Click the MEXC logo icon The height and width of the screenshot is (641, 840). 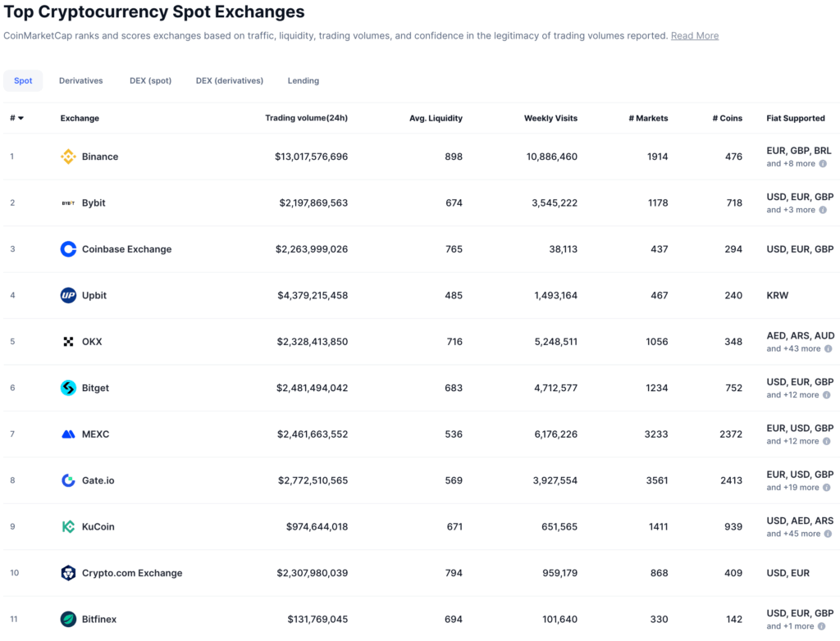[69, 434]
